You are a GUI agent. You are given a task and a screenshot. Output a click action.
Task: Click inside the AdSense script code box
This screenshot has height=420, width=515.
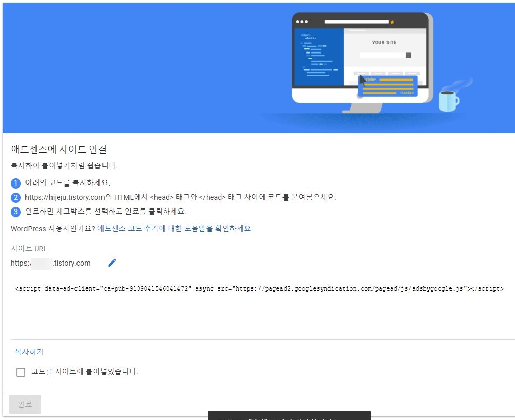tap(263, 310)
